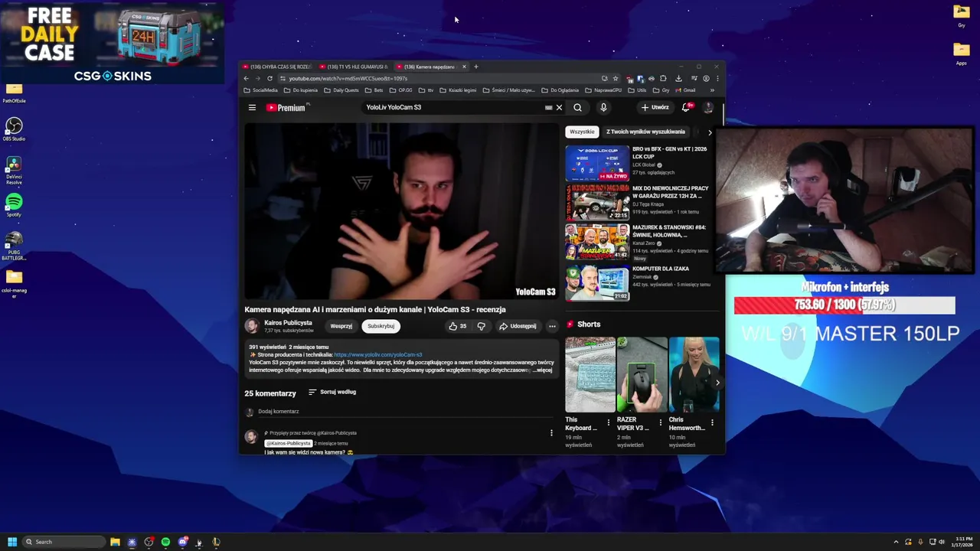Open the Gry folder on desktop
Screen dimensions: 980x551
[x=962, y=15]
